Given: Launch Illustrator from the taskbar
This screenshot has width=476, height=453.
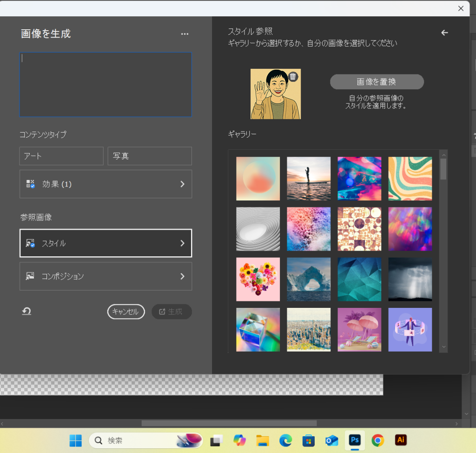Looking at the screenshot, I should (x=400, y=440).
